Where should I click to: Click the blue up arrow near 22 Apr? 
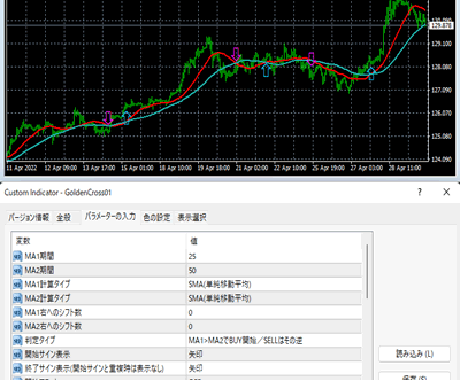pyautogui.click(x=266, y=70)
